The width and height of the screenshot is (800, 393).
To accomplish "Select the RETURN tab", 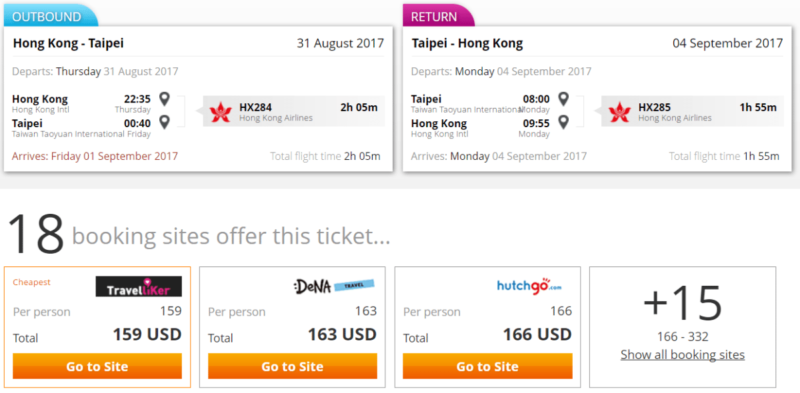I will [x=438, y=16].
